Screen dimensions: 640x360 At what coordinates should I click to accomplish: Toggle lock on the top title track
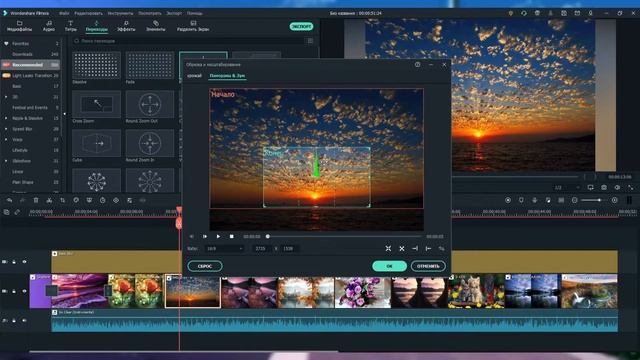(x=14, y=262)
